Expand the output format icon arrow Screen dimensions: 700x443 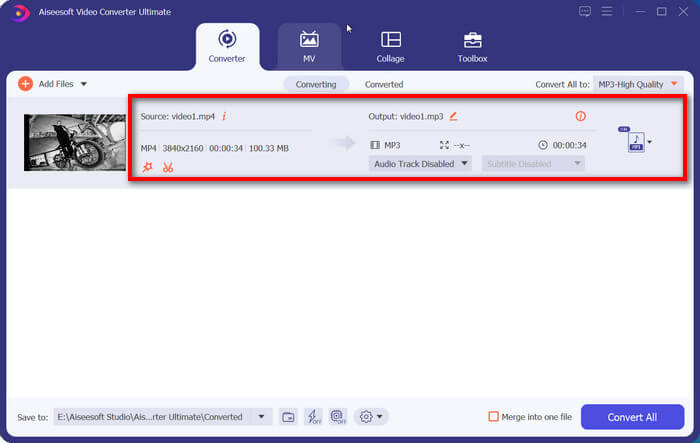[x=650, y=142]
